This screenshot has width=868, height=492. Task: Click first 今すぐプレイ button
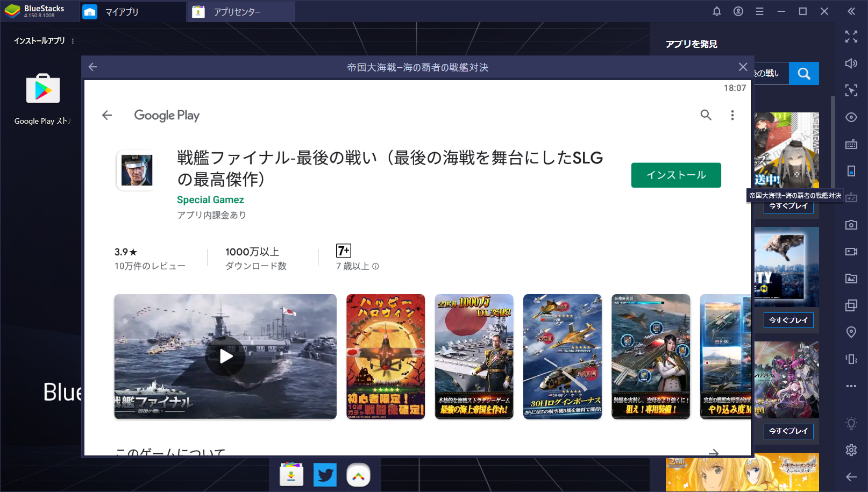click(788, 207)
